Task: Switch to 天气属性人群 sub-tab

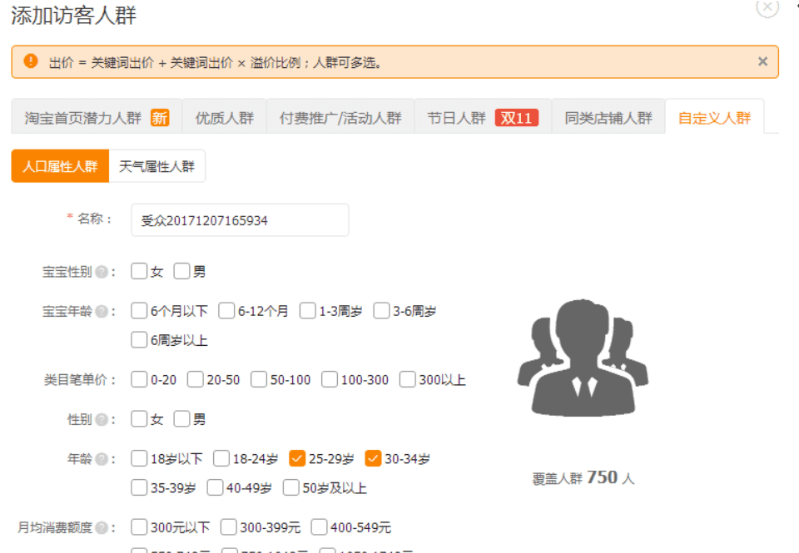Action: coord(157,166)
